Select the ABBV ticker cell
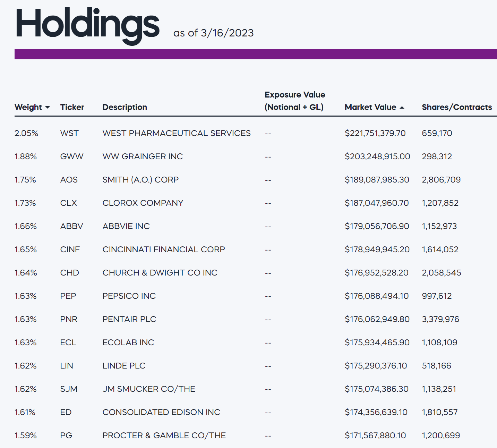 (x=72, y=226)
